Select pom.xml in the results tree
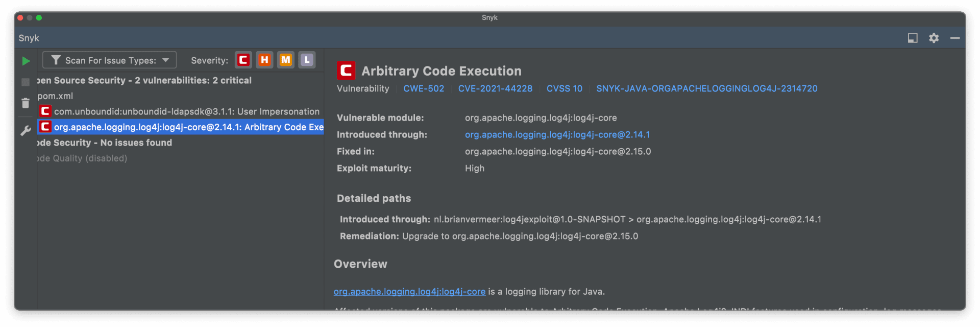Image resolution: width=980 pixels, height=327 pixels. (x=55, y=96)
